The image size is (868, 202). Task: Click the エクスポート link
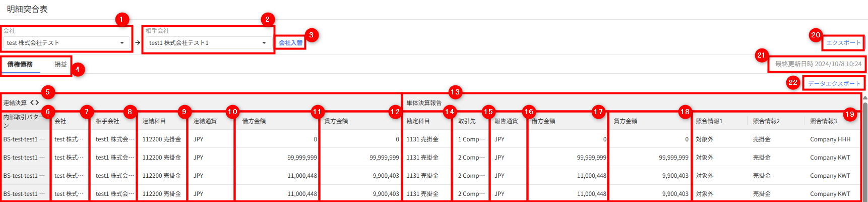coord(843,43)
